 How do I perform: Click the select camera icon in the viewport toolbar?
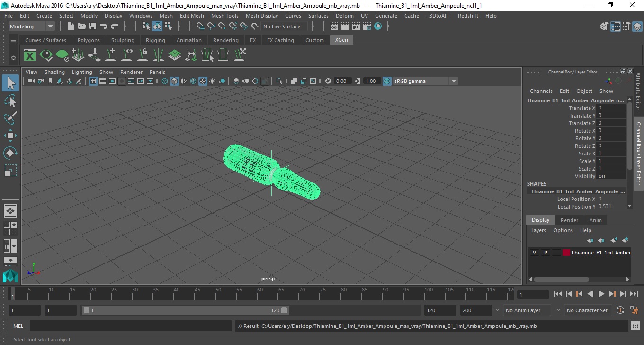coord(31,81)
